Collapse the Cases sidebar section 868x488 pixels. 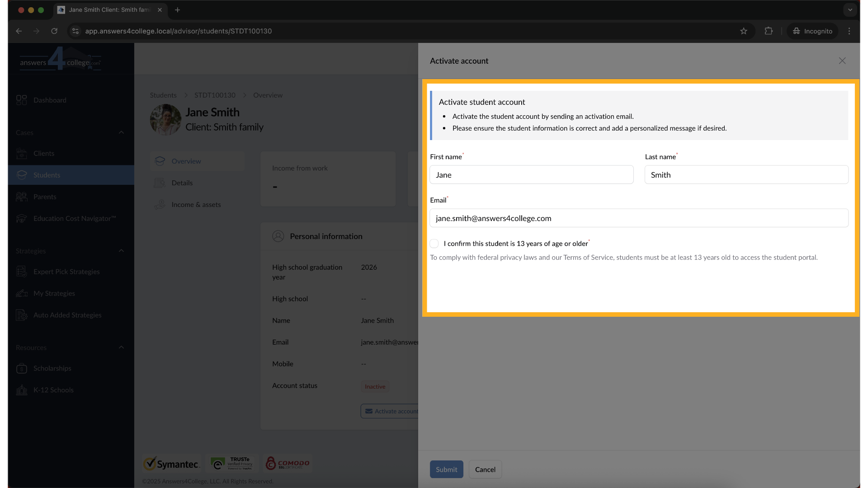[x=121, y=132]
